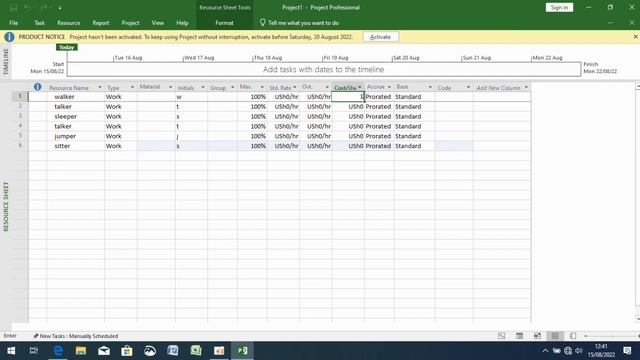The width and height of the screenshot is (640, 360).
Task: Open the Std. Rate column dropdown
Action: click(295, 87)
